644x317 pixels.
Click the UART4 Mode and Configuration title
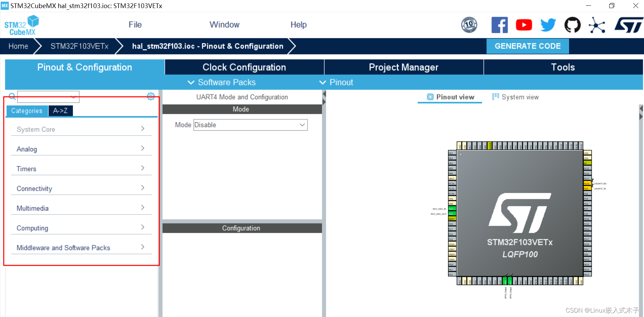tap(242, 97)
